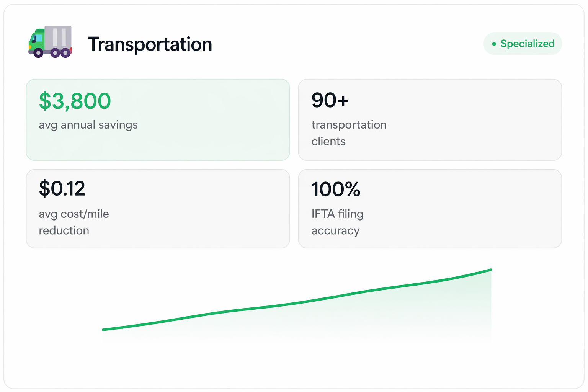The image size is (588, 392).
Task: Click the 90+ clients figure
Action: 330,100
